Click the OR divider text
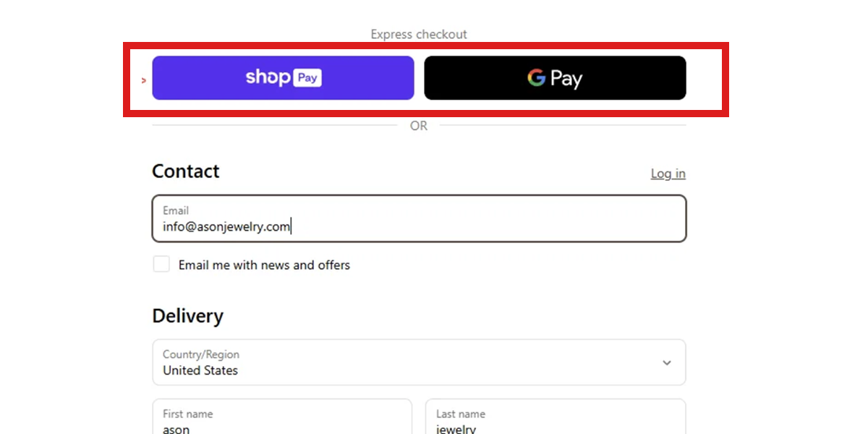 tap(419, 126)
